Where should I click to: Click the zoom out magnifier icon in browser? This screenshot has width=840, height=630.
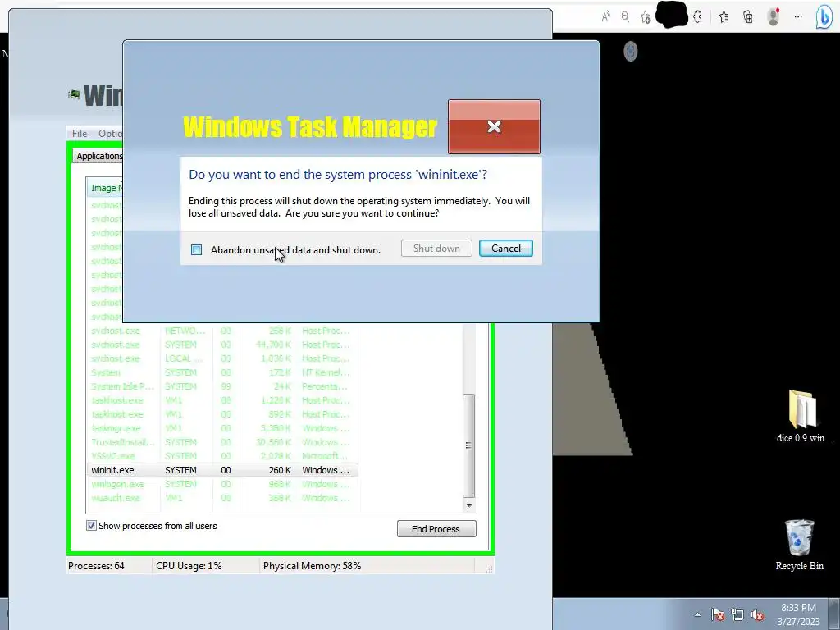click(x=625, y=16)
